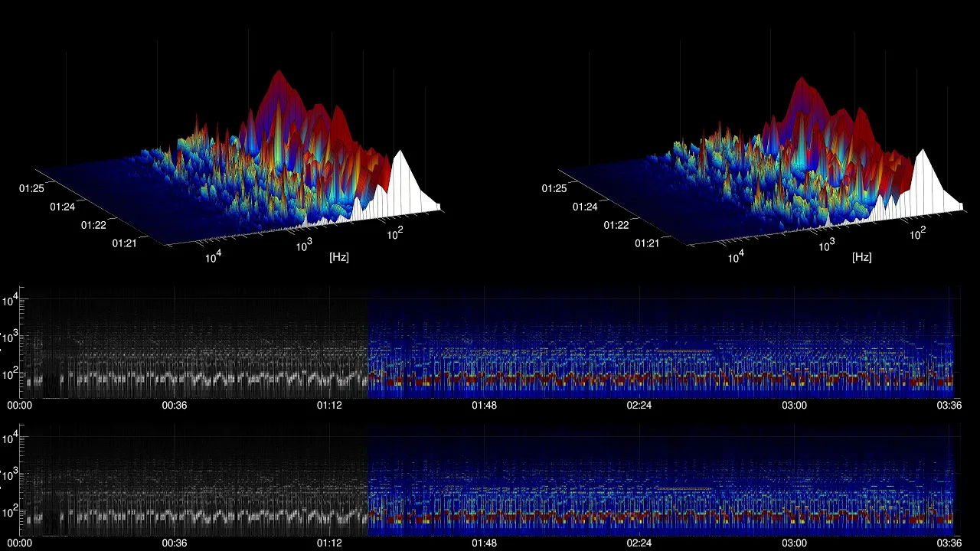Image resolution: width=980 pixels, height=551 pixels.
Task: Click the 01:21 time label on left 3D plot
Action: coord(125,243)
